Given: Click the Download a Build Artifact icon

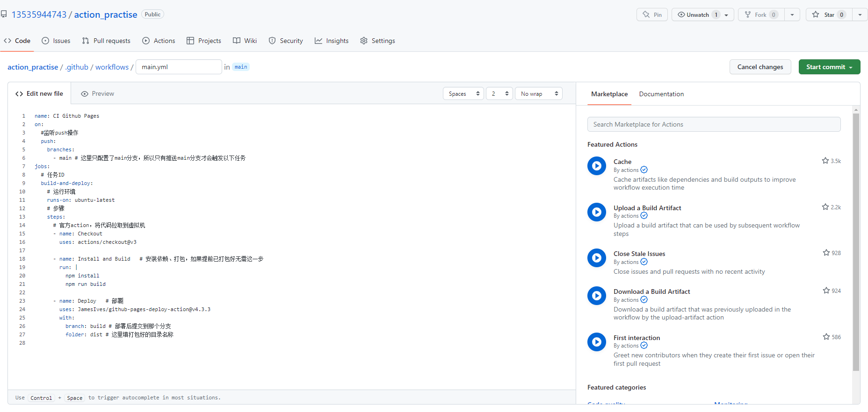Looking at the screenshot, I should 596,296.
